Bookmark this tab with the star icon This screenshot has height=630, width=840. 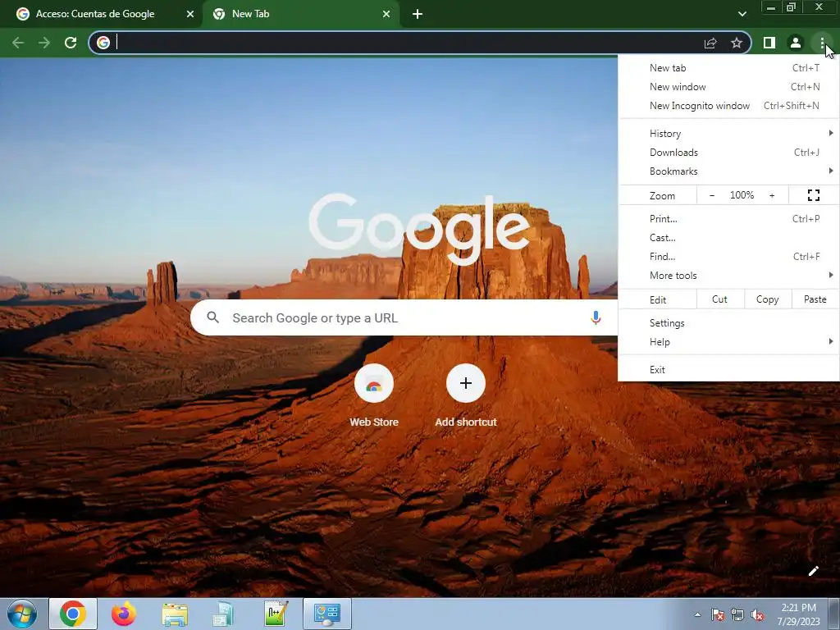(x=737, y=43)
